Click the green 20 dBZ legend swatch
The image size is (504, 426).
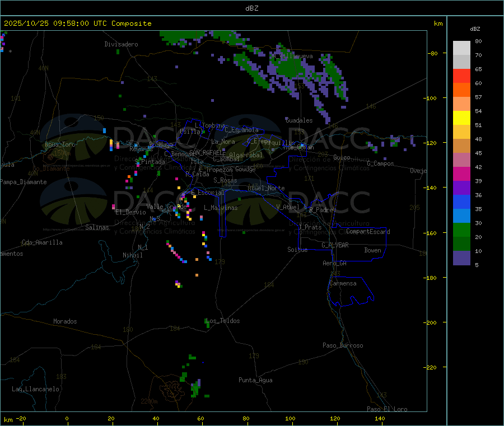(x=461, y=230)
